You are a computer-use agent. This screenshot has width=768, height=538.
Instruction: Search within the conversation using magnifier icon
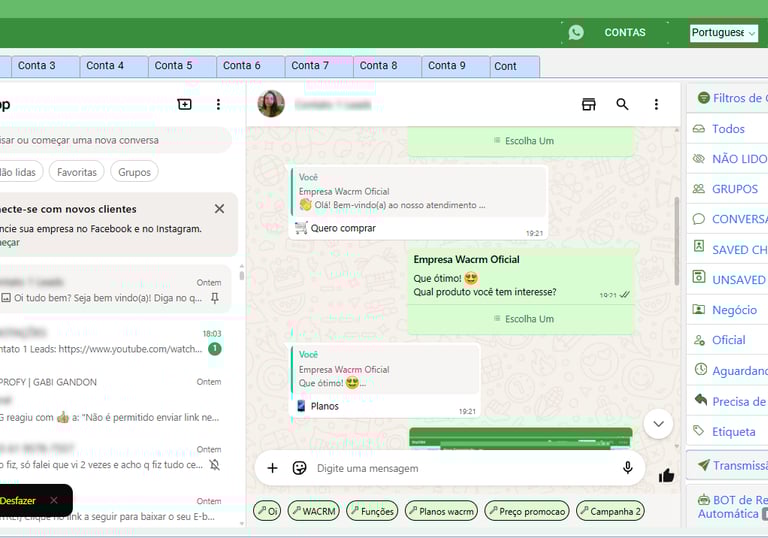(622, 104)
